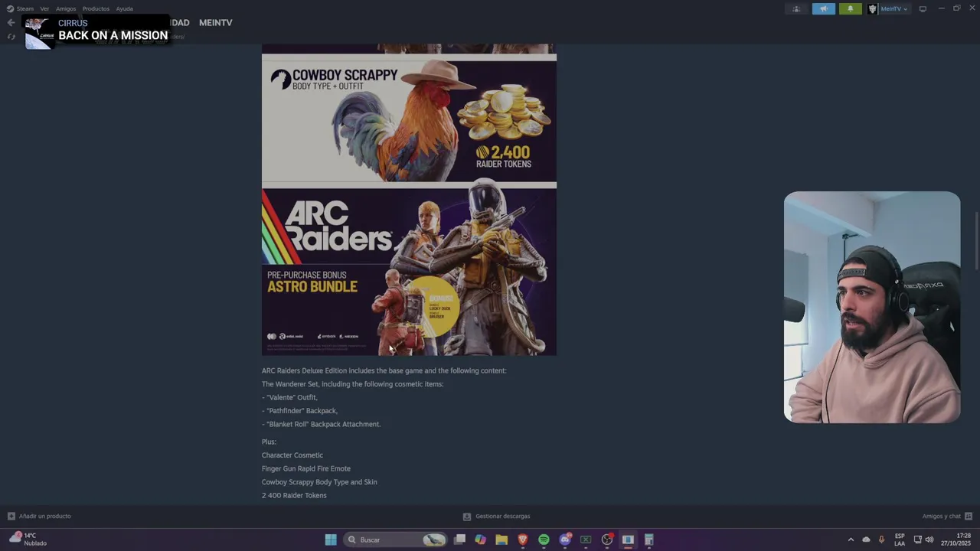The height and width of the screenshot is (551, 980).
Task: Change the ESP LAA keyboard language
Action: [900, 540]
